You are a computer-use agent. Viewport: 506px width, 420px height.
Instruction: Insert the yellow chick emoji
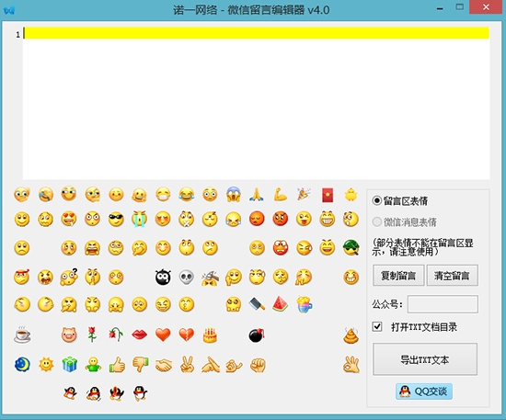click(351, 195)
